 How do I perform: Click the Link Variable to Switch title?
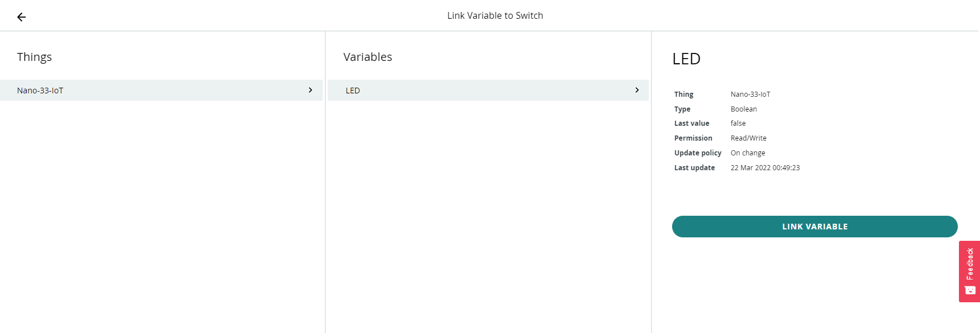(495, 16)
